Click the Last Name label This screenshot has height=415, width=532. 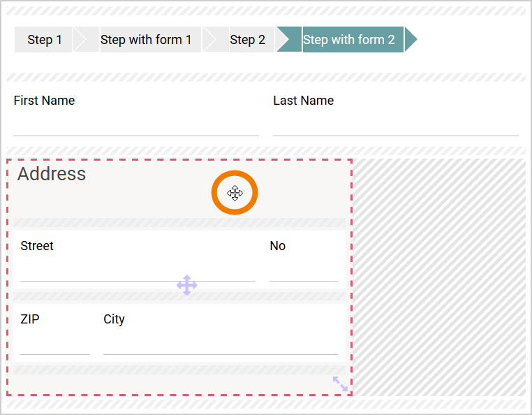click(x=303, y=101)
